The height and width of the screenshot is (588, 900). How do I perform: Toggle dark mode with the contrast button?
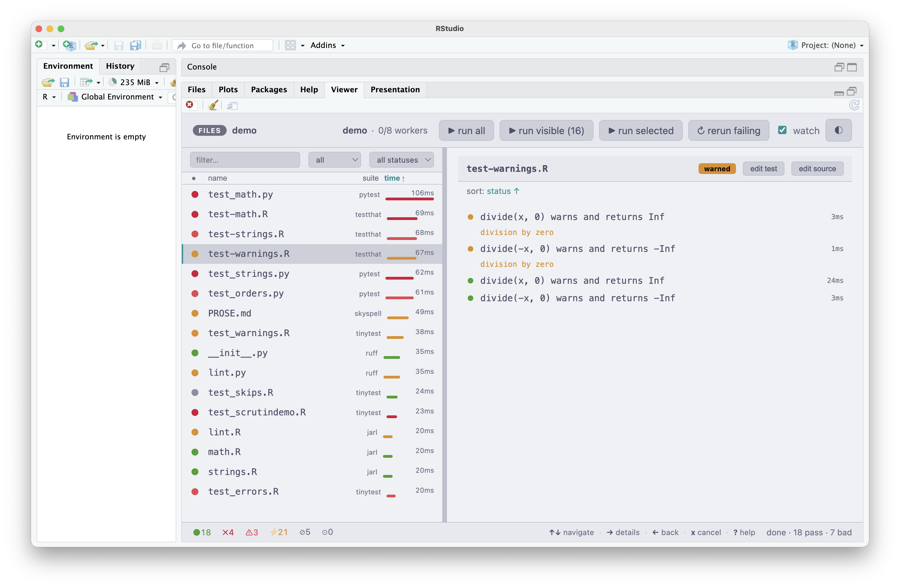pyautogui.click(x=838, y=130)
